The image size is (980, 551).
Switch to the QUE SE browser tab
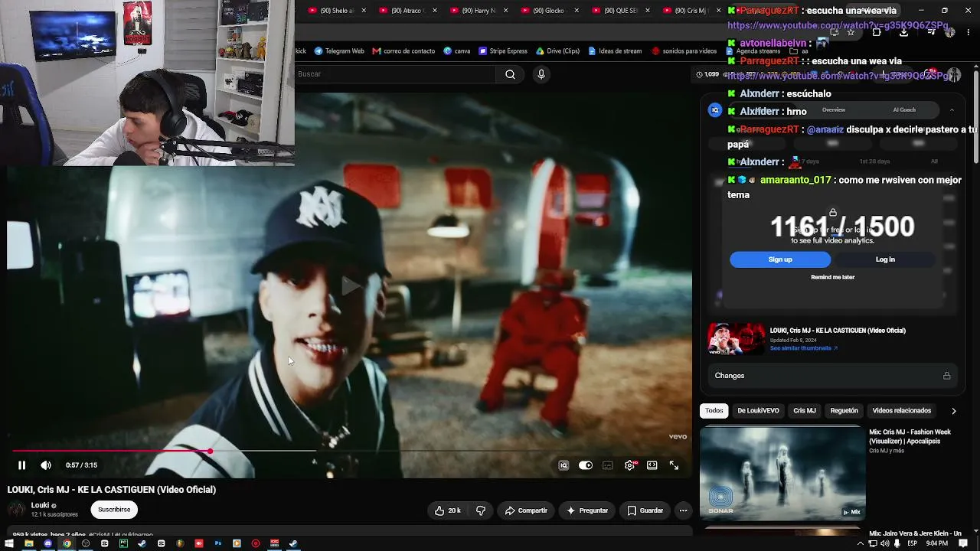619,11
